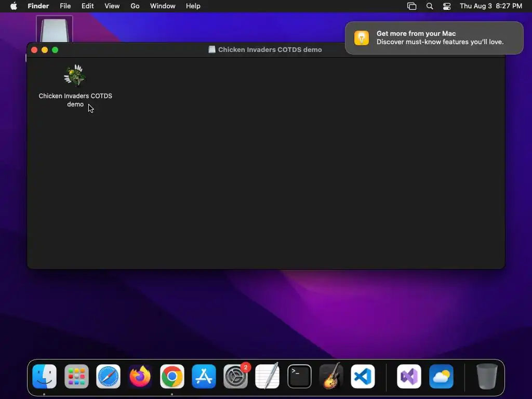Select the mounted disk image on the desktop
The height and width of the screenshot is (399, 532).
pyautogui.click(x=54, y=29)
